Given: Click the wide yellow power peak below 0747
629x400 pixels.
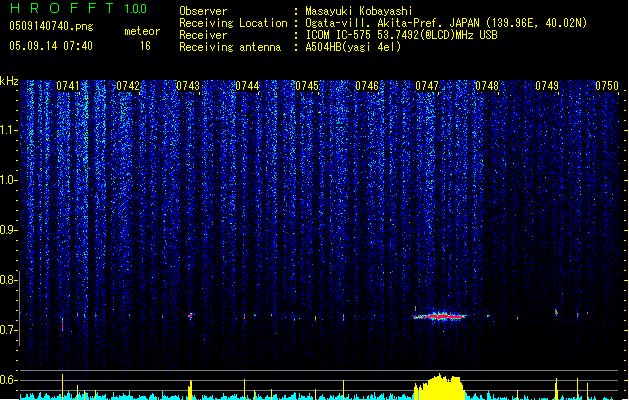Looking at the screenshot, I should (x=439, y=387).
